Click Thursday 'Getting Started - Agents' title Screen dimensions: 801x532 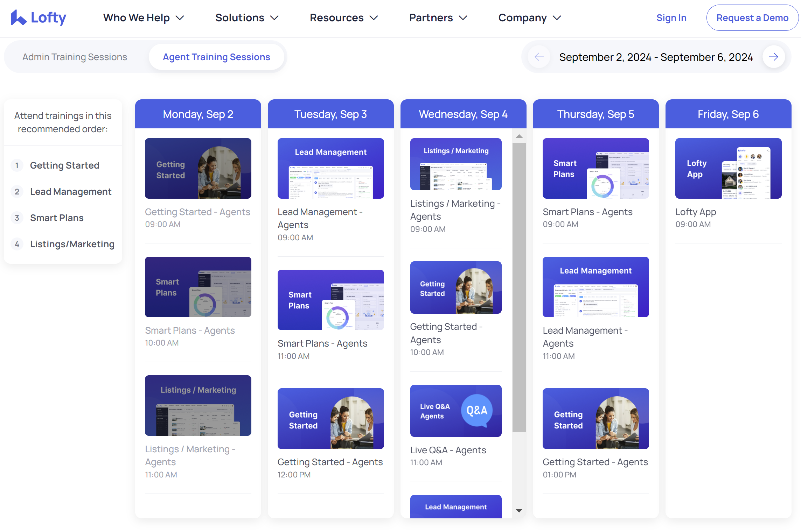(595, 462)
